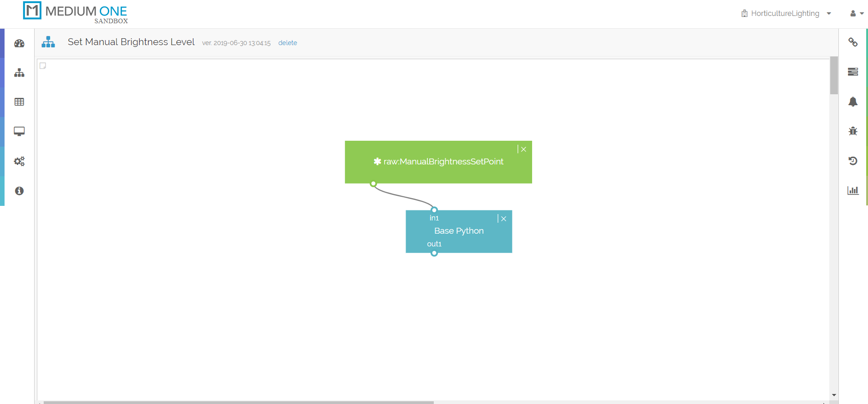Open the revision history icon

click(853, 161)
